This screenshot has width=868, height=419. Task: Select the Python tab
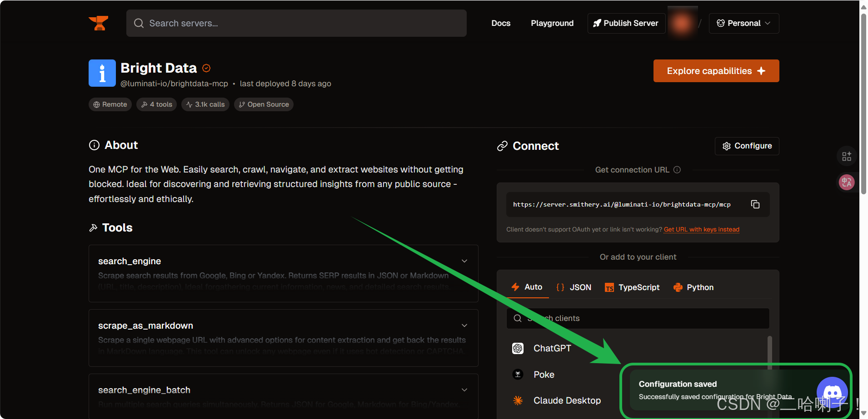coord(693,287)
